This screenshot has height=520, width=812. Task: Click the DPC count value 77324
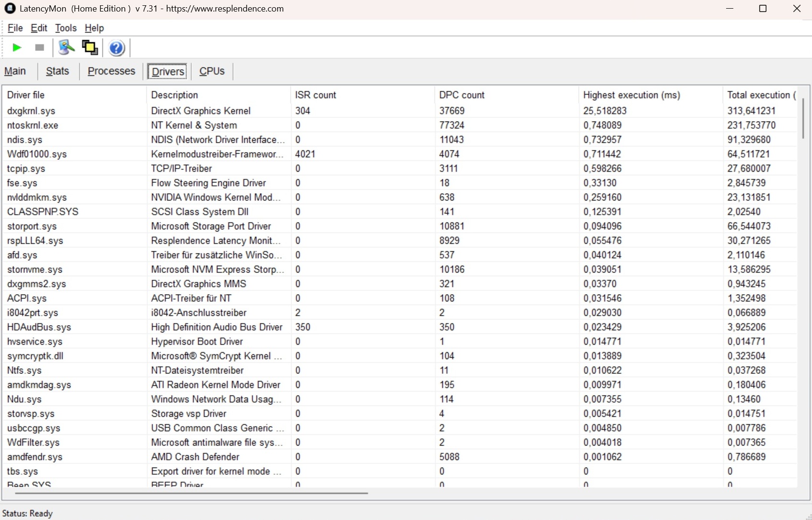pyautogui.click(x=452, y=125)
